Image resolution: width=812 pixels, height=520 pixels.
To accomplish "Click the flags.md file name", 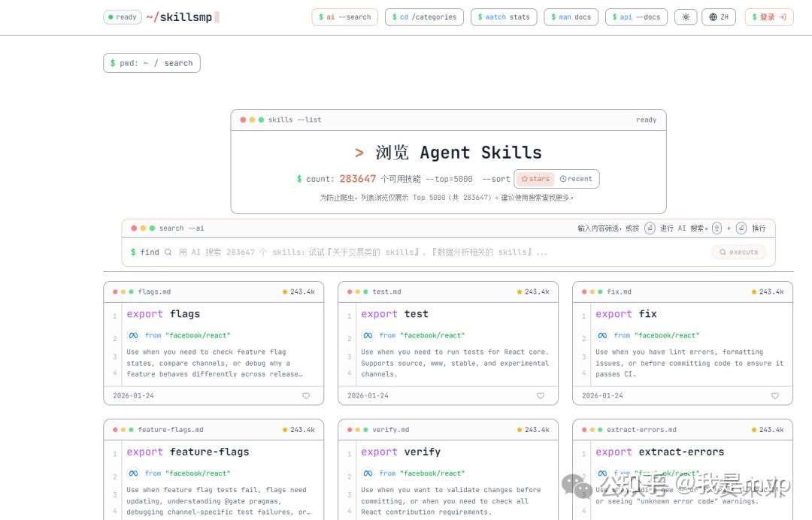I will (x=154, y=292).
